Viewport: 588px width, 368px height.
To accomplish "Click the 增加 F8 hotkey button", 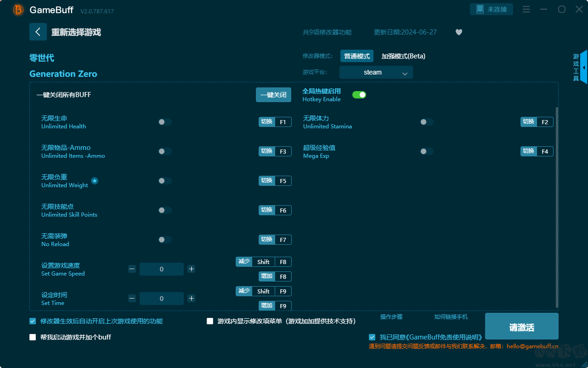I will click(275, 276).
